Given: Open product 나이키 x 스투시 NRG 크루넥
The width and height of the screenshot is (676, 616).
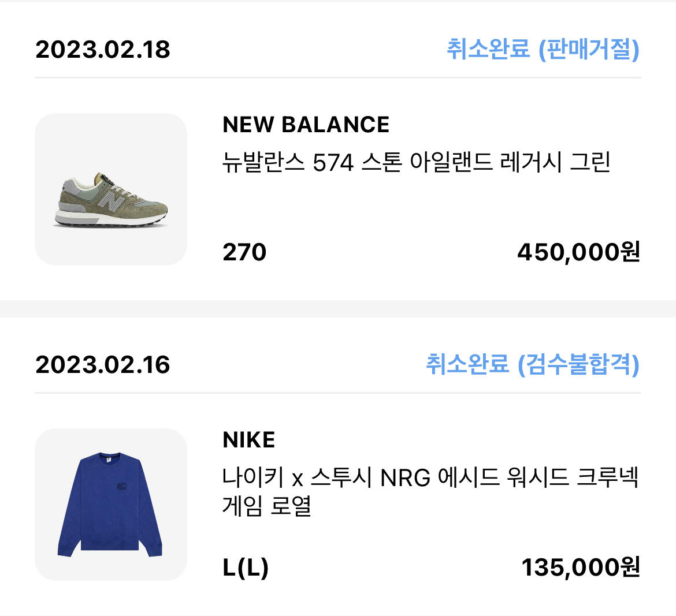Looking at the screenshot, I should click(x=430, y=491).
